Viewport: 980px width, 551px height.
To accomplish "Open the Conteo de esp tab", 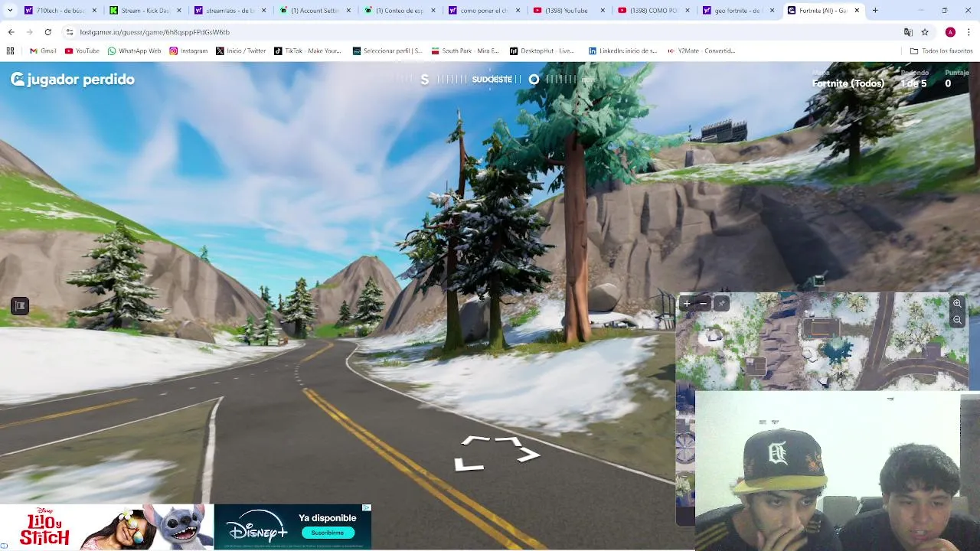I will click(399, 11).
